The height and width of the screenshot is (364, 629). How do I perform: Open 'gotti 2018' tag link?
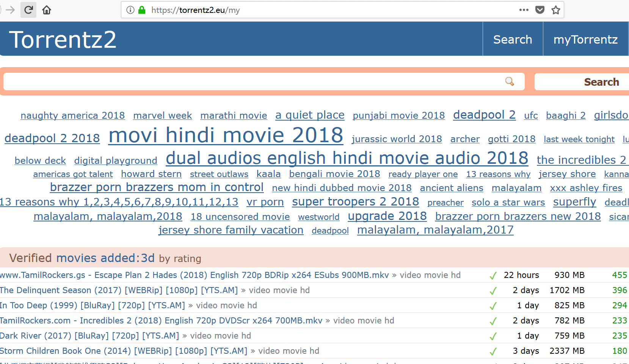pyautogui.click(x=511, y=139)
